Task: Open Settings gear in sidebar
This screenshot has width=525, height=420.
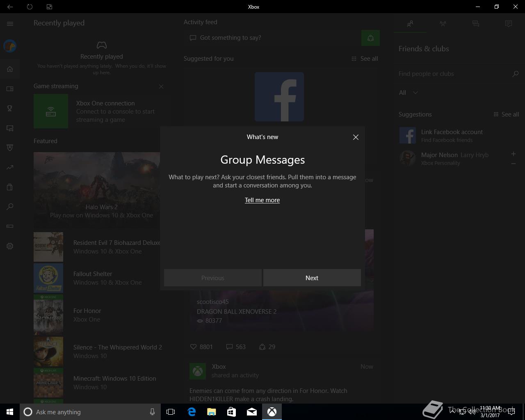Action: point(10,246)
